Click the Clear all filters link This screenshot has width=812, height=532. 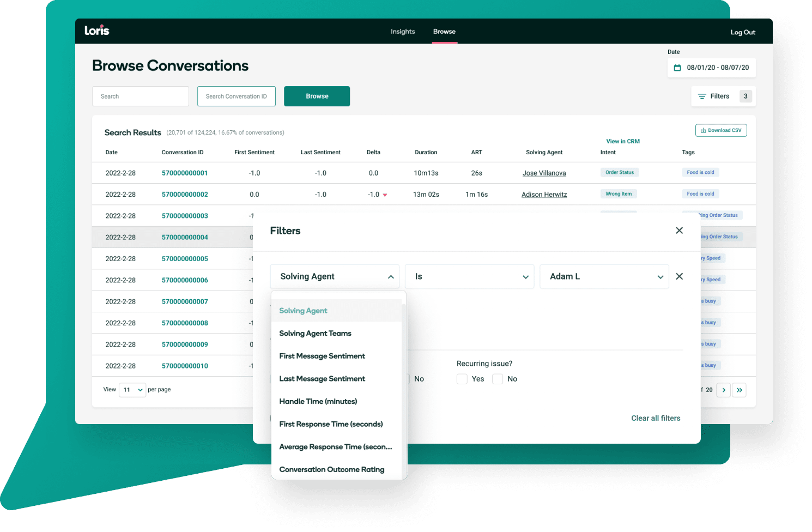coord(656,418)
